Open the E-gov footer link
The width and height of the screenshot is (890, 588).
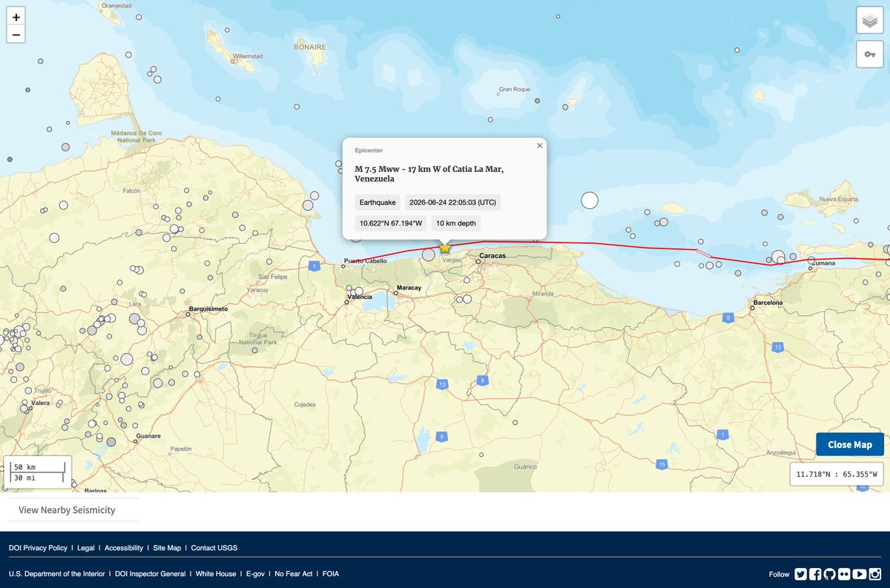(x=255, y=574)
